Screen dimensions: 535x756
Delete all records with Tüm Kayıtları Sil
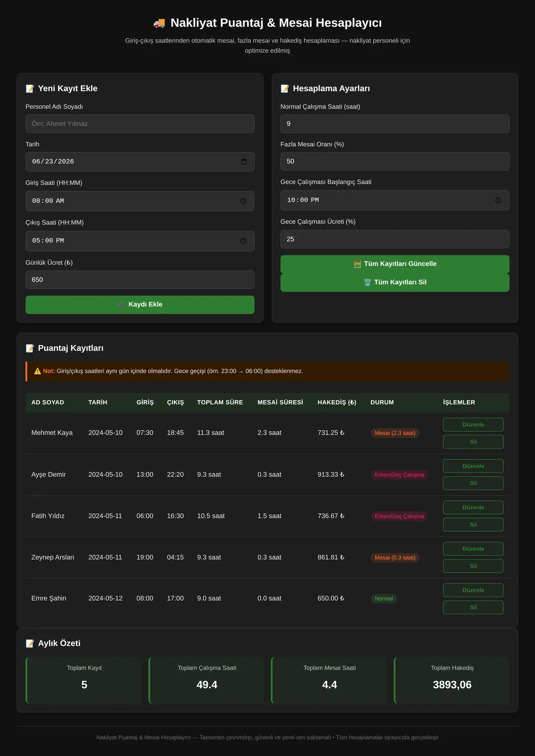pyautogui.click(x=395, y=282)
